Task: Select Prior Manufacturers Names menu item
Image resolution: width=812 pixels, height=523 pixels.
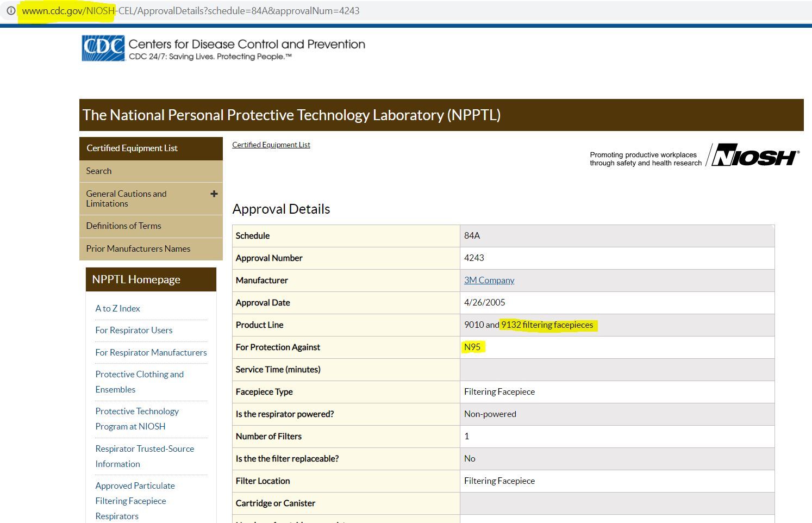Action: click(x=151, y=248)
